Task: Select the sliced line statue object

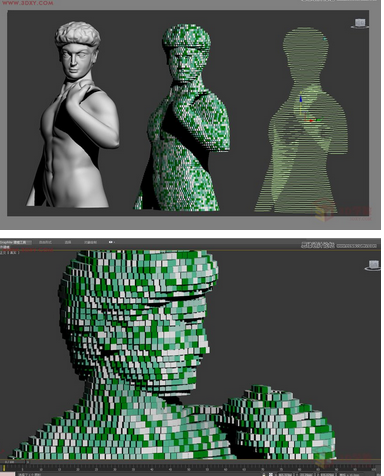Action: pyautogui.click(x=302, y=120)
